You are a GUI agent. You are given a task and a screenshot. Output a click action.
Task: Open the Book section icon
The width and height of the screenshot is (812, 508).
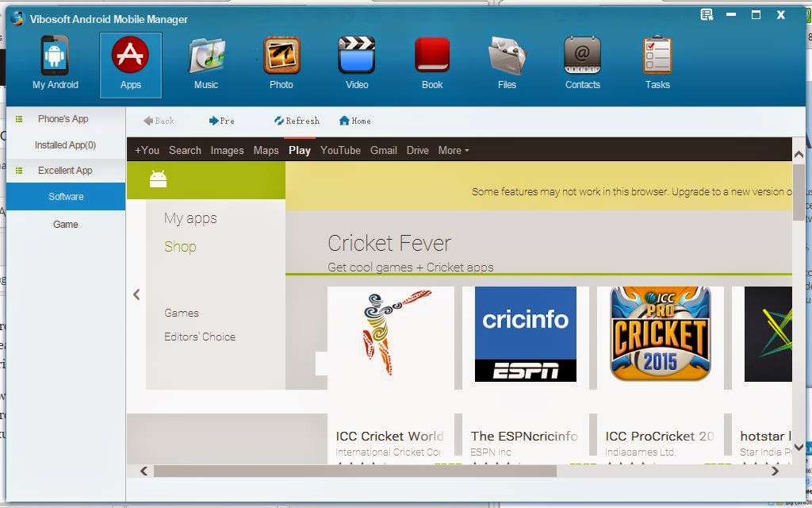coord(432,55)
